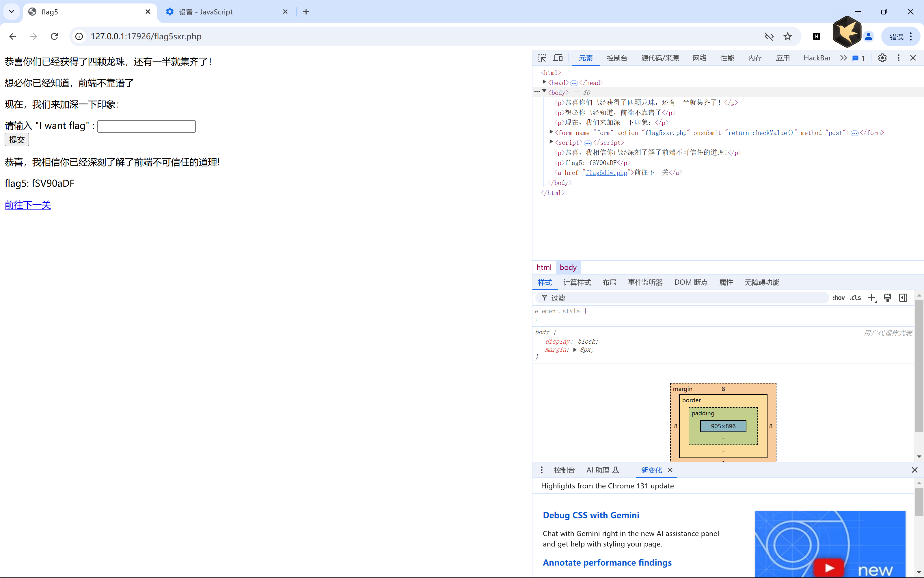The width and height of the screenshot is (924, 578).
Task: Toggle the :hov element state button
Action: [x=839, y=298]
